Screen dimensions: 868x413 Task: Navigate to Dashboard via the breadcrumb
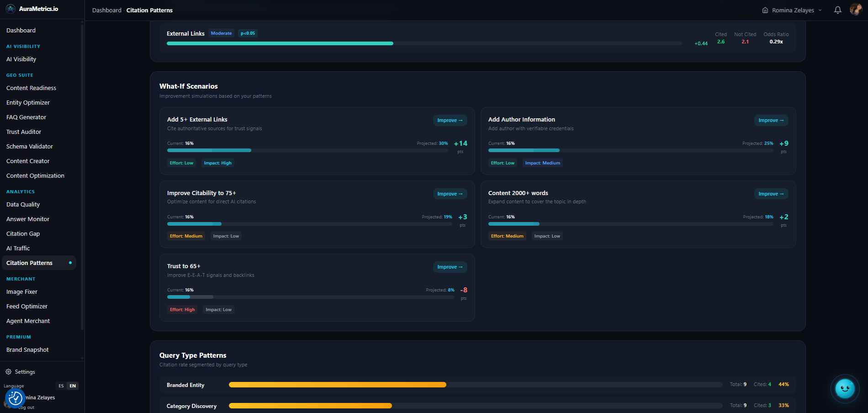pyautogui.click(x=106, y=10)
